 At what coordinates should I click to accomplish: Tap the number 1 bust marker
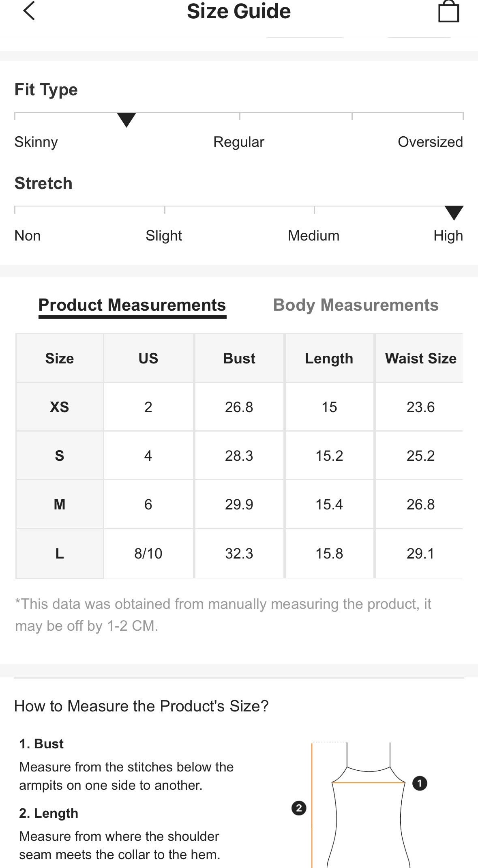(x=420, y=783)
